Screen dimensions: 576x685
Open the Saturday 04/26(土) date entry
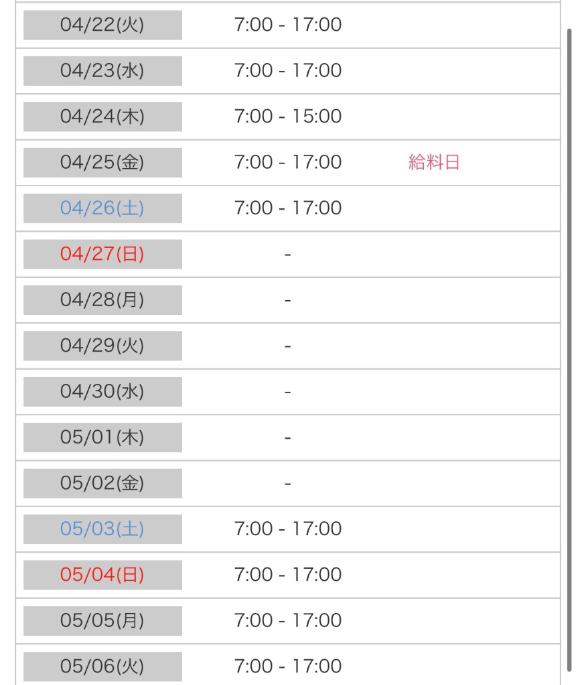pos(102,208)
